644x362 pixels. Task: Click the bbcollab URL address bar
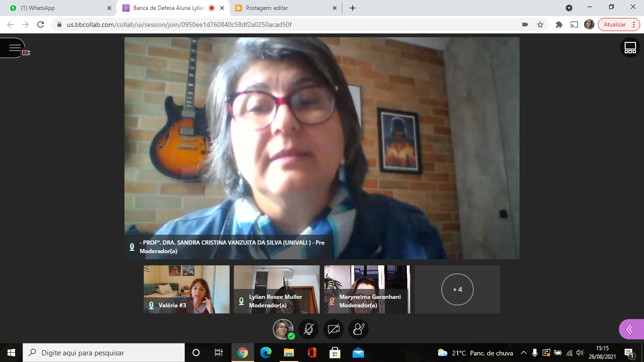click(299, 25)
